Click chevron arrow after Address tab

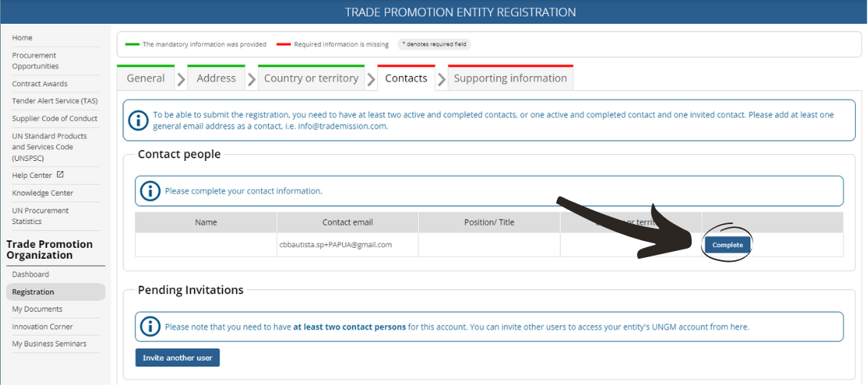pyautogui.click(x=251, y=79)
